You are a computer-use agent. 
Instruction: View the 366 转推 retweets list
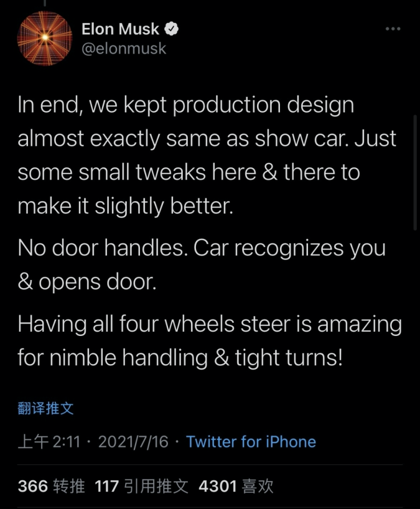51,487
